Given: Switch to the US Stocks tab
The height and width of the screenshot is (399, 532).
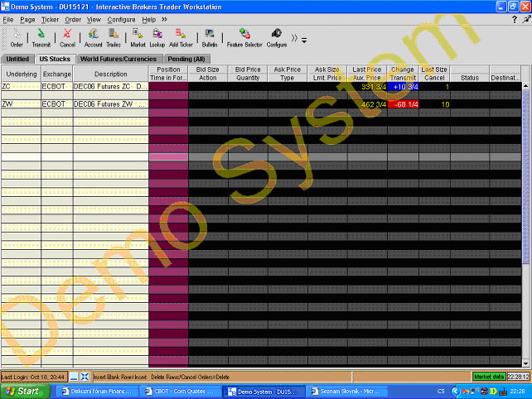Looking at the screenshot, I should (55, 59).
